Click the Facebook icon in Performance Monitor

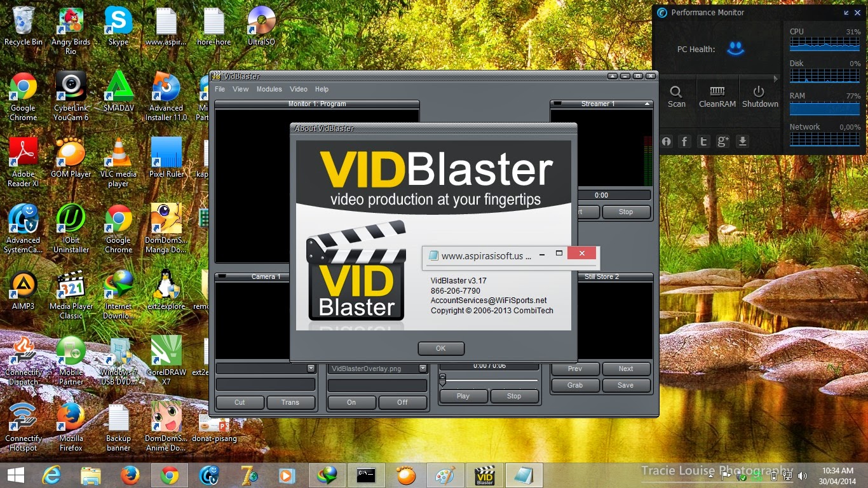(x=684, y=141)
